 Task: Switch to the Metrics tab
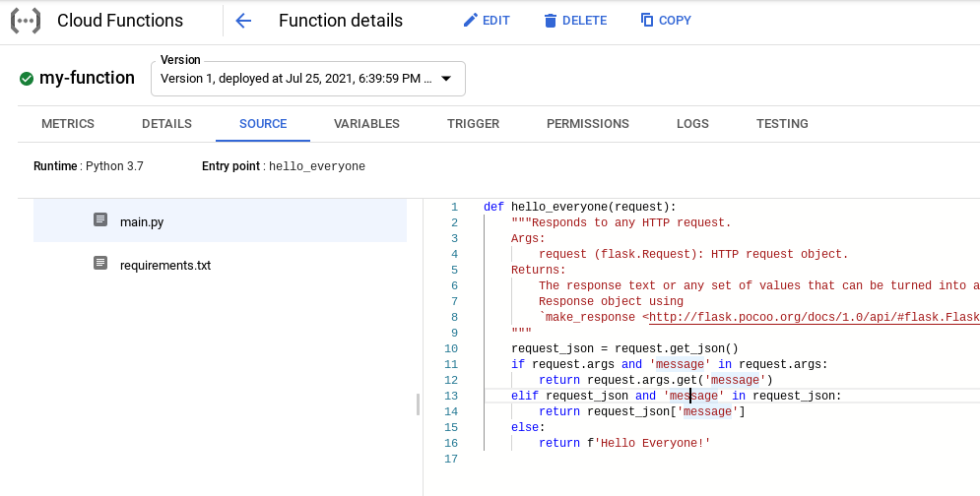click(x=68, y=124)
